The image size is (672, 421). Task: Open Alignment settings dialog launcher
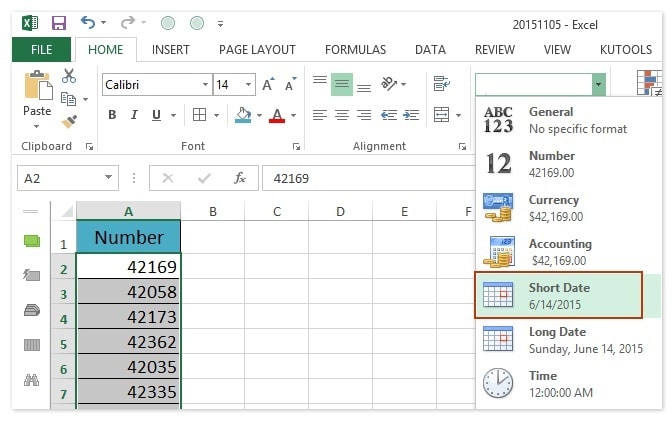pyautogui.click(x=462, y=147)
